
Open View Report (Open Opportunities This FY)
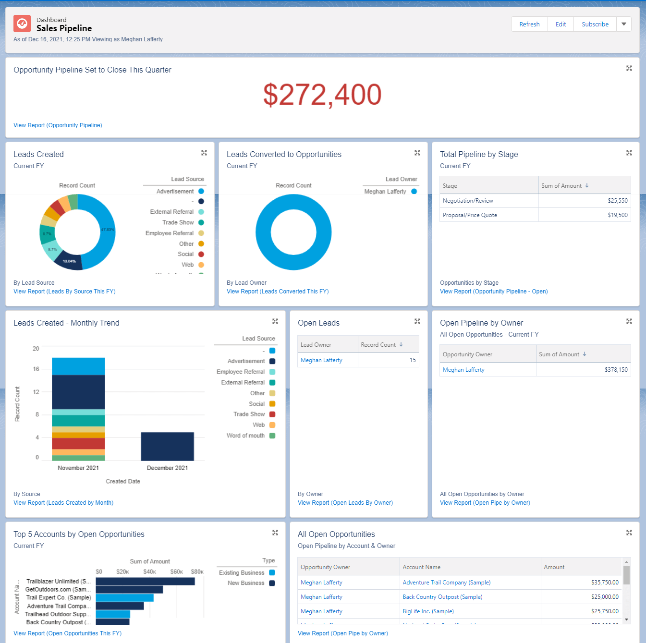[x=68, y=633]
